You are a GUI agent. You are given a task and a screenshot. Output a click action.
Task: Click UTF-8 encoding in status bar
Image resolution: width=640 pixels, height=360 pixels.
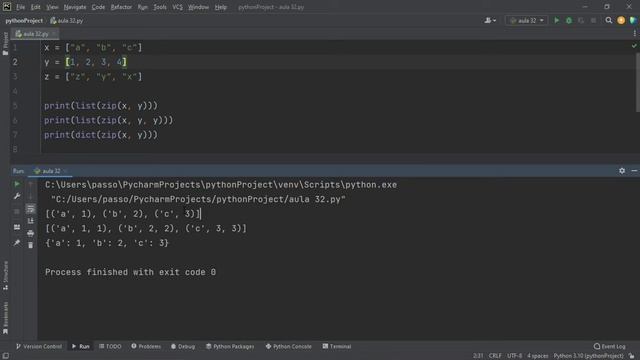(x=514, y=356)
